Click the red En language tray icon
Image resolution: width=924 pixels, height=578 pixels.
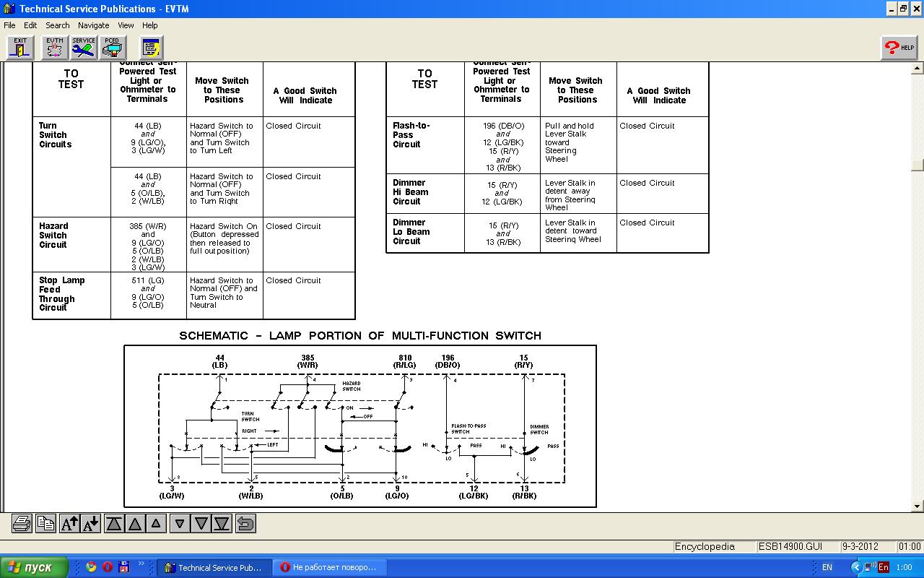(883, 567)
